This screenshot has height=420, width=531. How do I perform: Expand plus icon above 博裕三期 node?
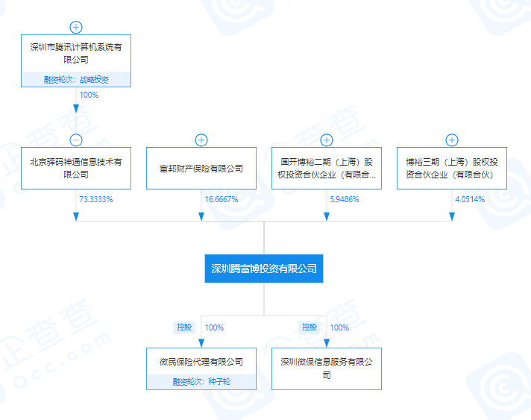click(452, 140)
